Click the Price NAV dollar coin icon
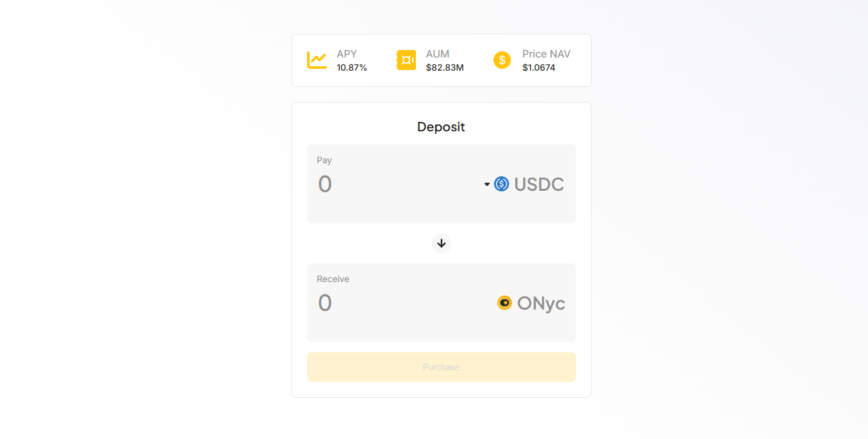This screenshot has height=439, width=868. (502, 60)
